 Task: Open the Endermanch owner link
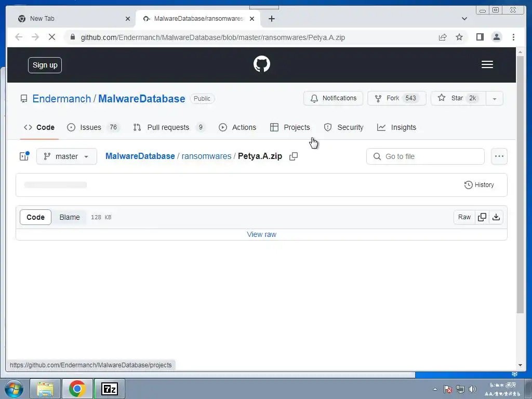coord(62,99)
